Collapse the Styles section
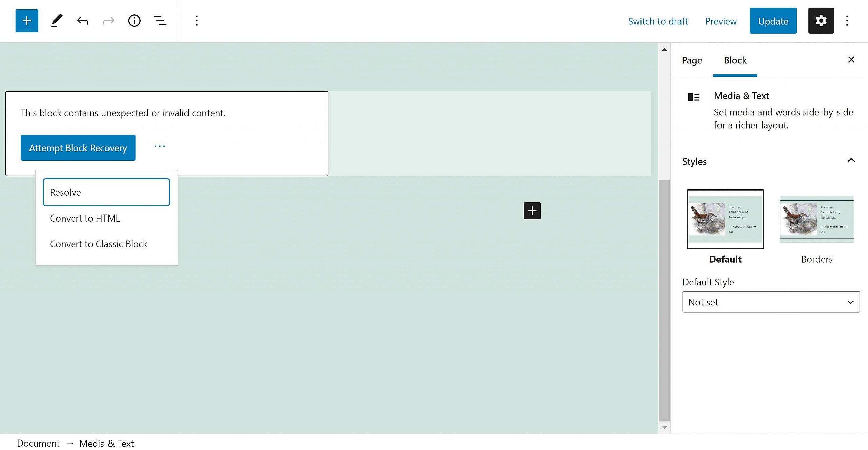This screenshot has width=868, height=450. pos(851,161)
